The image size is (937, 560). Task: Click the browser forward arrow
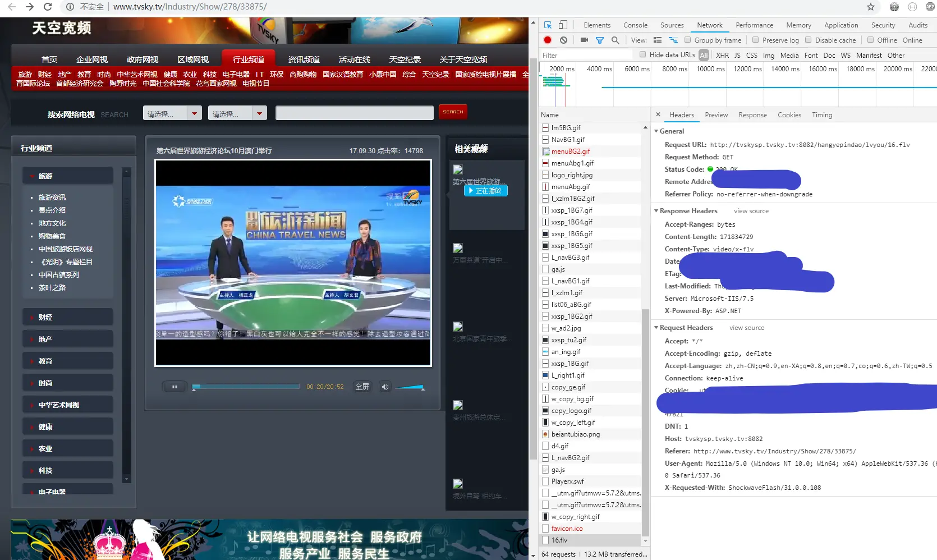tap(30, 7)
